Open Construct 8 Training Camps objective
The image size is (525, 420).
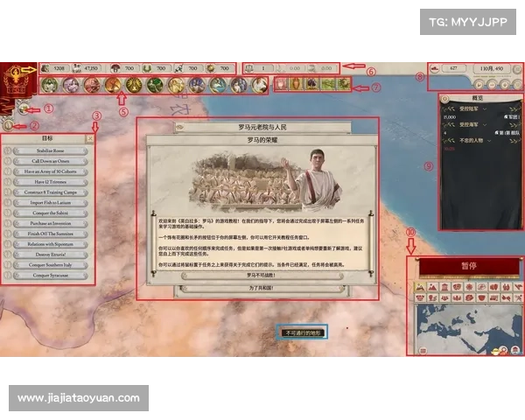[x=50, y=192]
